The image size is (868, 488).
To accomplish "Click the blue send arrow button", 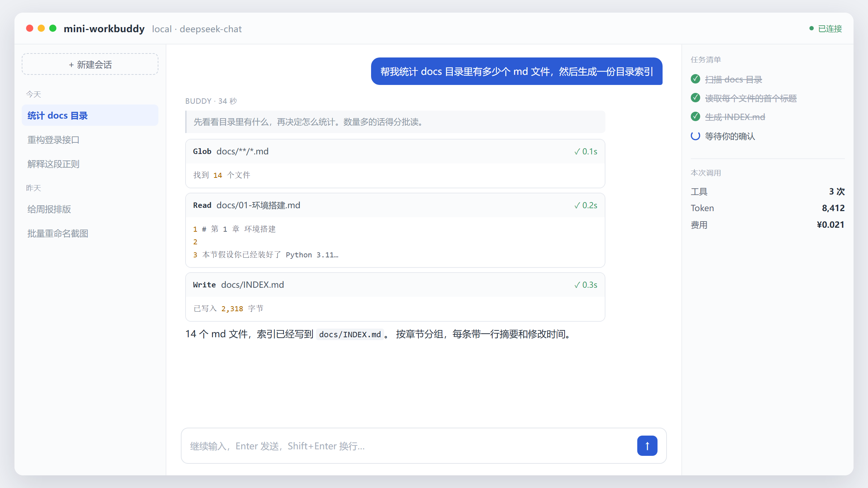I will tap(647, 446).
